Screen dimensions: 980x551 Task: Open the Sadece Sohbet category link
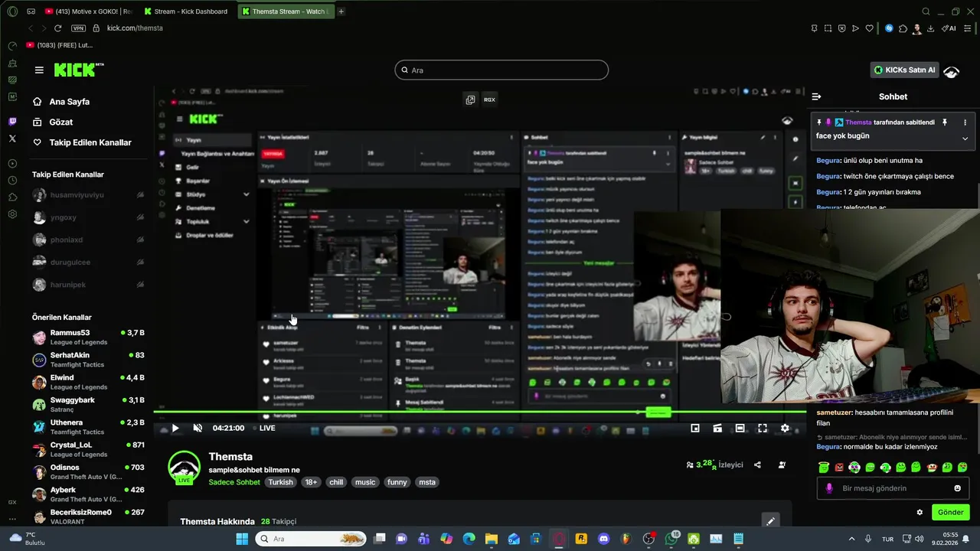pos(234,483)
